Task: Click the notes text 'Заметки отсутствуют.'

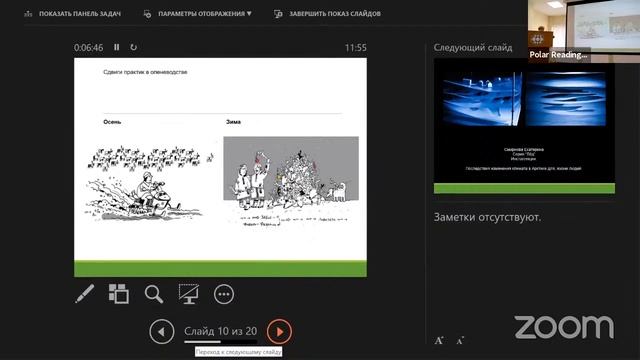Action: point(487,217)
